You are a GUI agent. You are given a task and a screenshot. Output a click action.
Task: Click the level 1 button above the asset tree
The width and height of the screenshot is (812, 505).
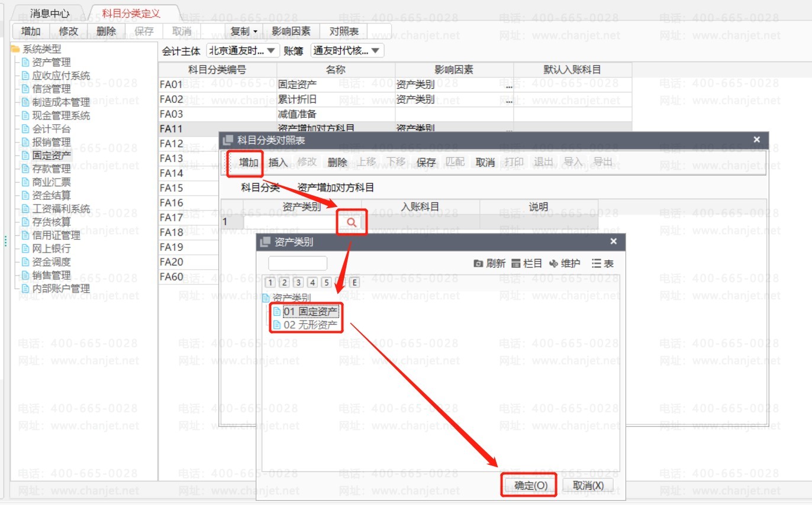[270, 283]
